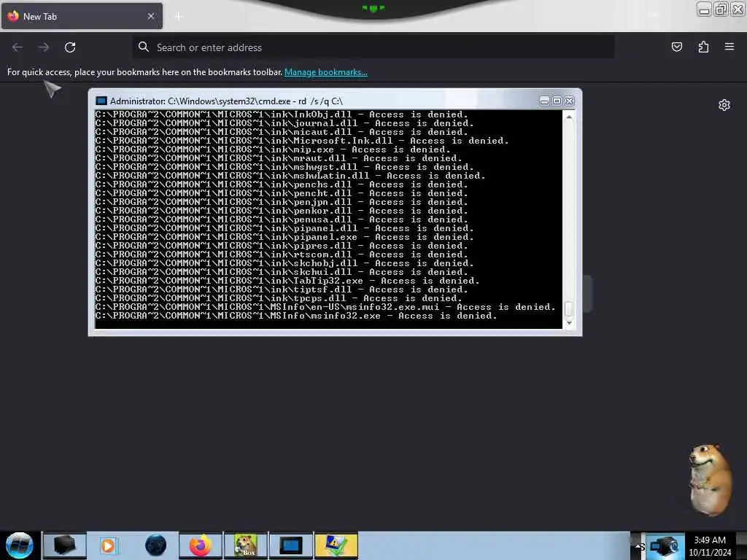Click the line containing journal.dll
The image size is (747, 560).
tap(285, 122)
